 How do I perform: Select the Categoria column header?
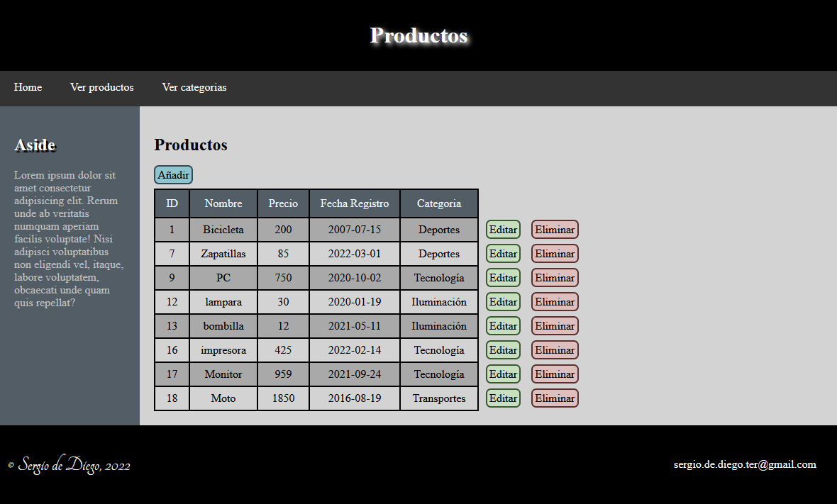439,203
